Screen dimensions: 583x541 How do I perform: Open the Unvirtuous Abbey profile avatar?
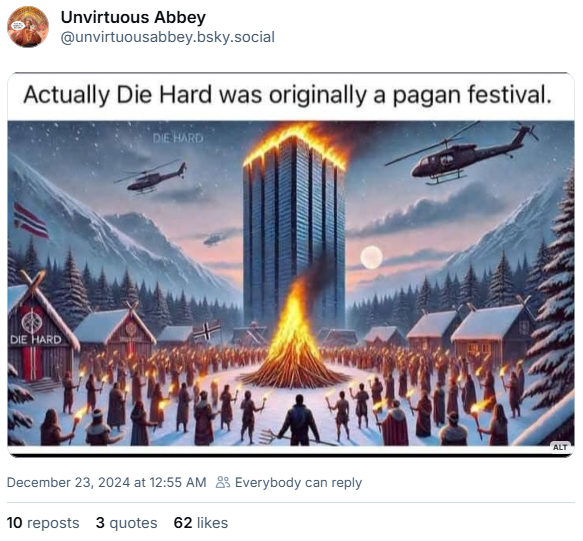(28, 27)
